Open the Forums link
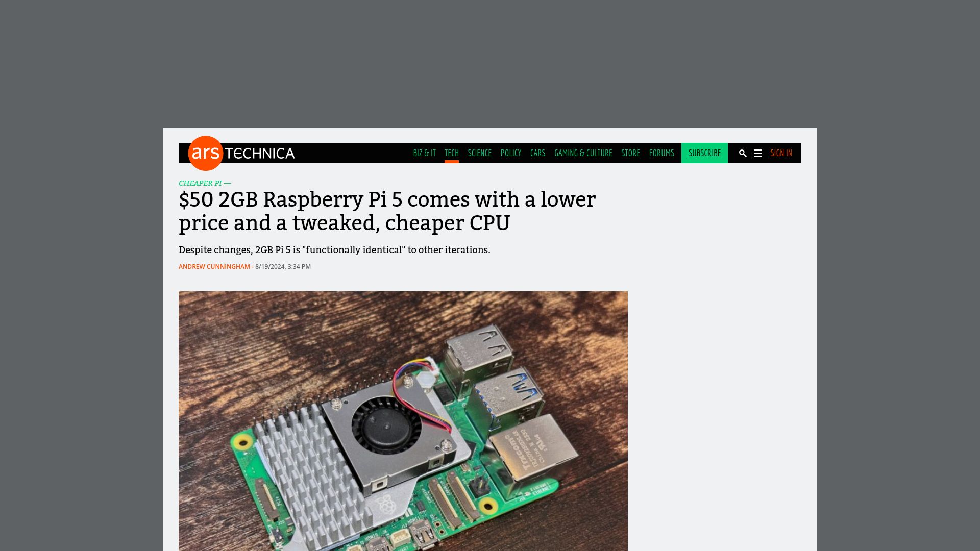 pyautogui.click(x=661, y=153)
